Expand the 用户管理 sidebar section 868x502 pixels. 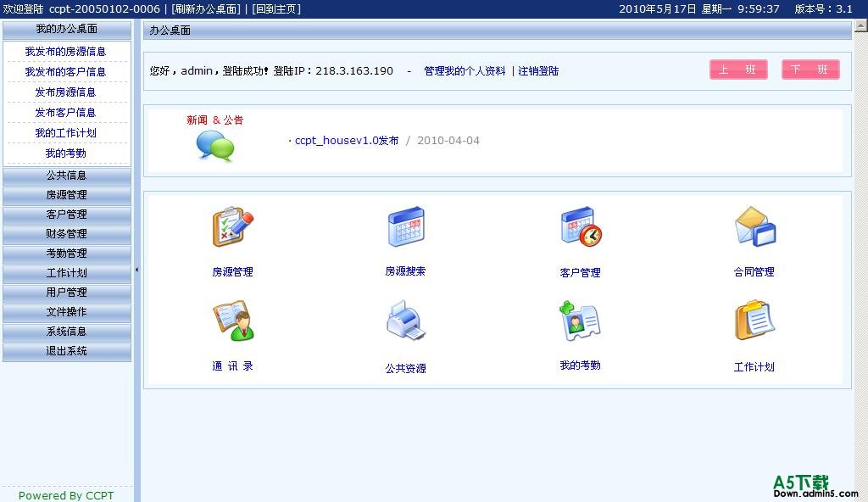pos(67,293)
